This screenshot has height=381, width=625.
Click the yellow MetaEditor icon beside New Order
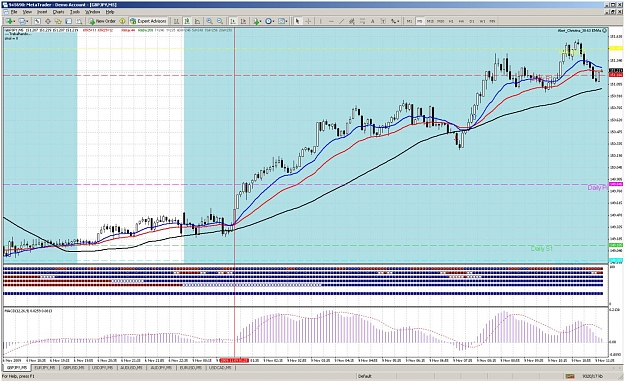[x=122, y=21]
